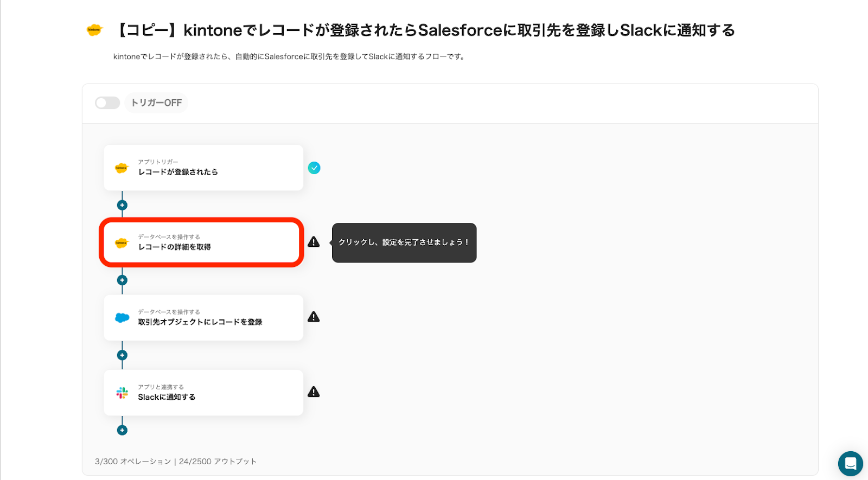Add a step below the Salesforce card
Screen dimensions: 868x480
click(x=122, y=355)
